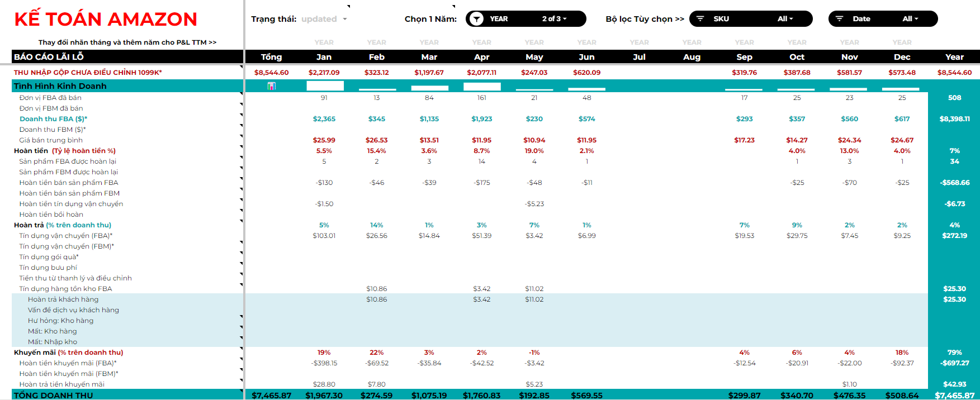Click the Aug column header
This screenshot has height=400, width=980.
[x=692, y=57]
